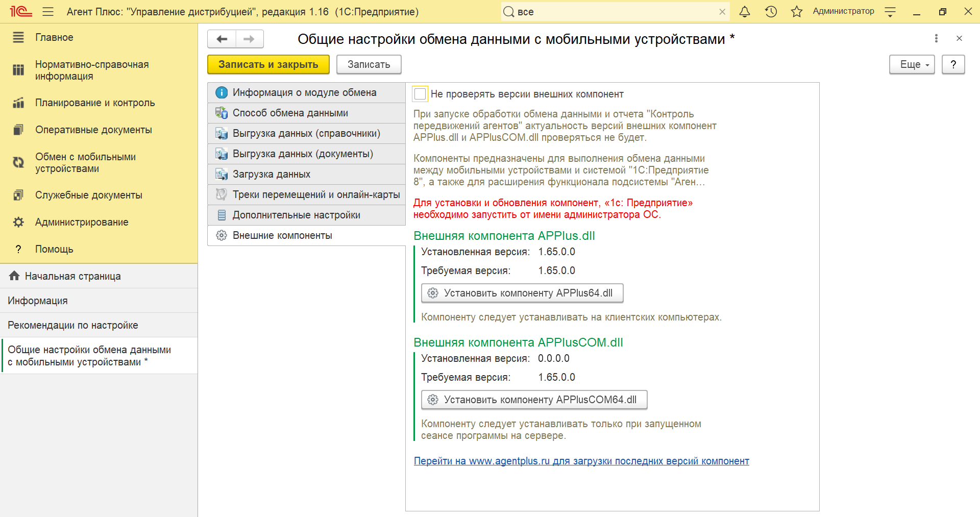Image resolution: width=980 pixels, height=517 pixels.
Task: Open Обмен с мобильными устройствами section
Action: (99, 163)
